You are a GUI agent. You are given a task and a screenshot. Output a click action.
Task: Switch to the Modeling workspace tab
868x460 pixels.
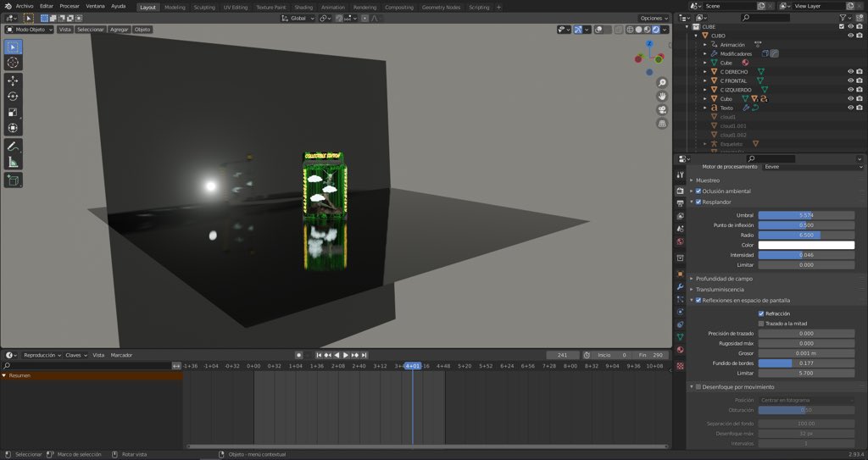click(x=175, y=7)
